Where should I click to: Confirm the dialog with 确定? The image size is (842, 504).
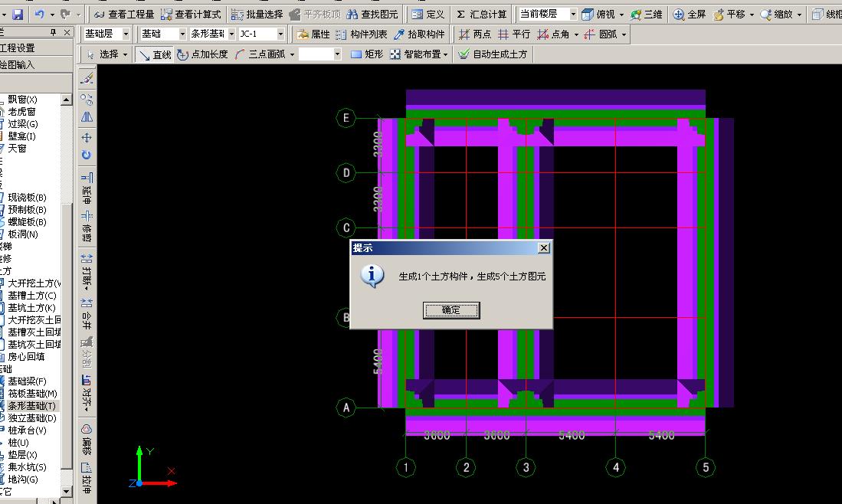point(451,310)
